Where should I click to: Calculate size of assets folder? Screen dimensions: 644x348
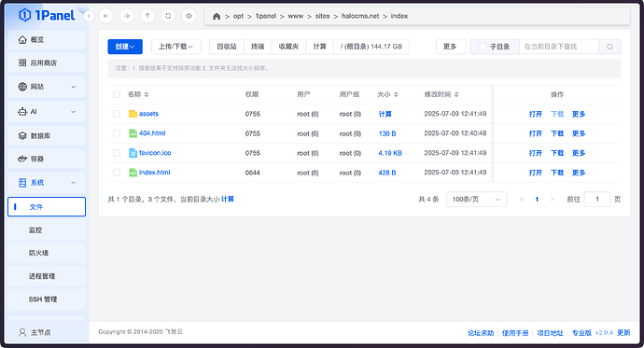click(385, 114)
